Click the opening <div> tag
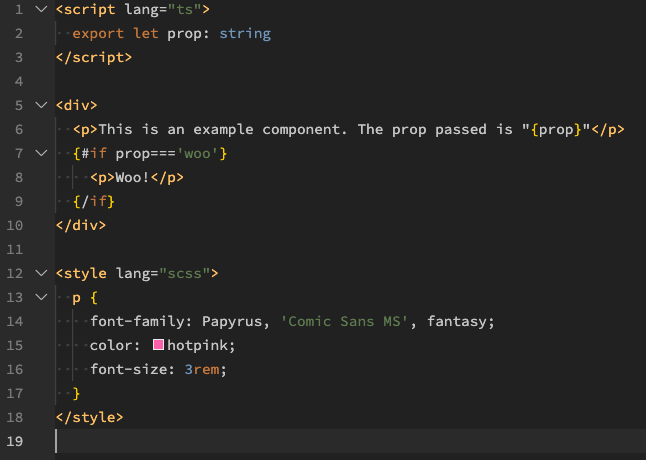The image size is (646, 460). pos(77,105)
